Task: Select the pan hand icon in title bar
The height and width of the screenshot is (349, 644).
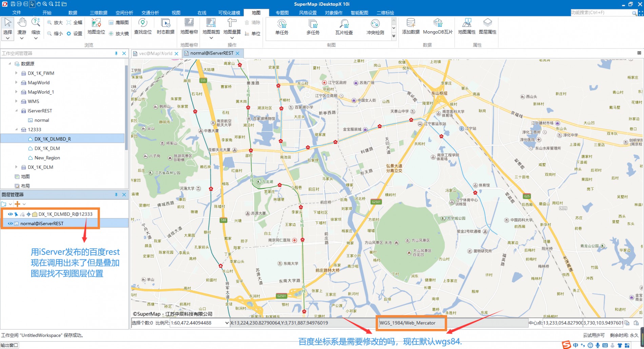Action: (x=38, y=4)
